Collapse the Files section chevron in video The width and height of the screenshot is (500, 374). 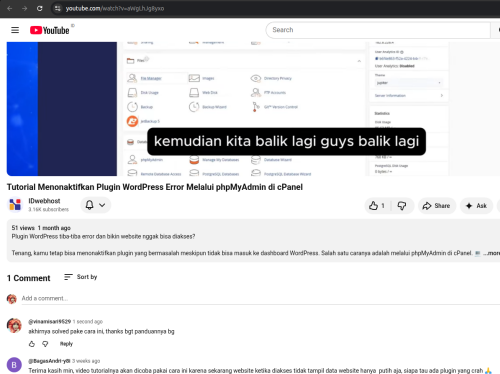[x=359, y=61]
